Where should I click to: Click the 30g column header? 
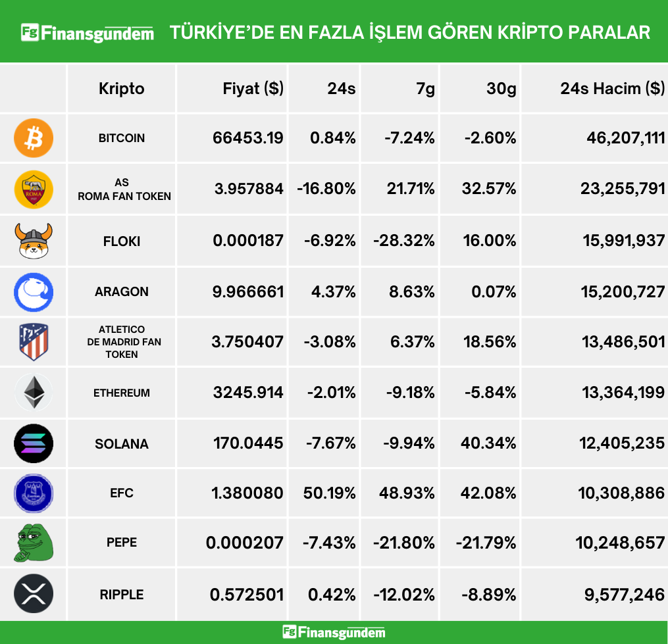[x=501, y=88]
